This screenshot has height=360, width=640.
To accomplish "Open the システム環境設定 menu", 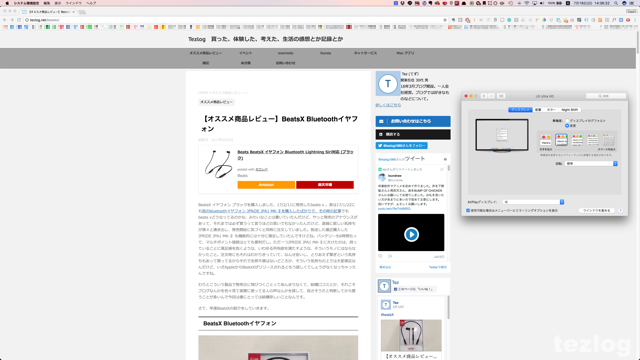I will pos(26,3).
